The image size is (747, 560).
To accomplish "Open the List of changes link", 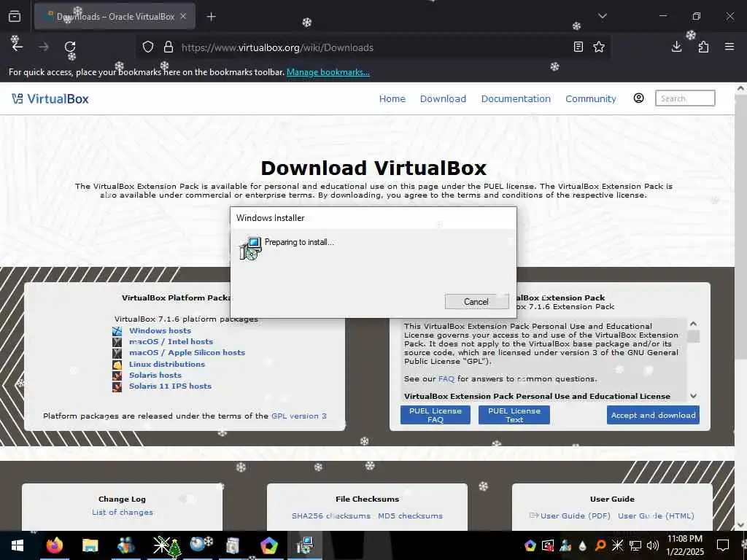I will point(123,512).
